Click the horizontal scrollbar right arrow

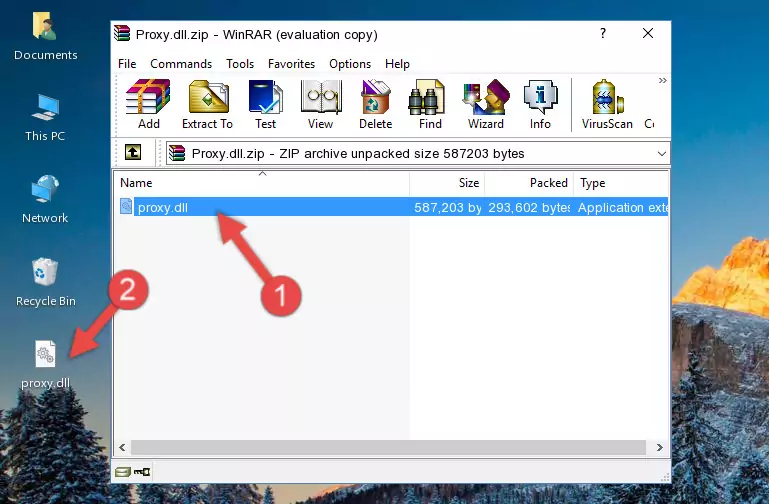pos(660,447)
